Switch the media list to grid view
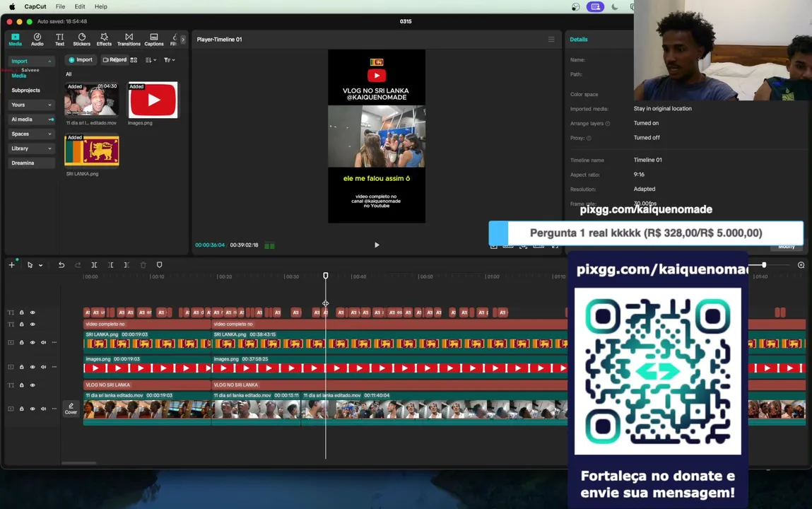 coord(134,60)
